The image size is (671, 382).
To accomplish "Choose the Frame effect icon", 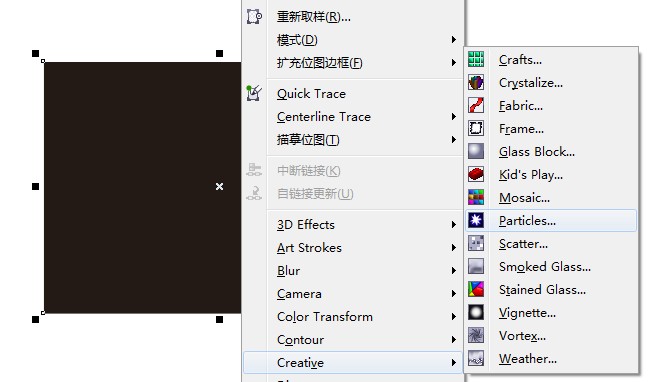I will [475, 128].
